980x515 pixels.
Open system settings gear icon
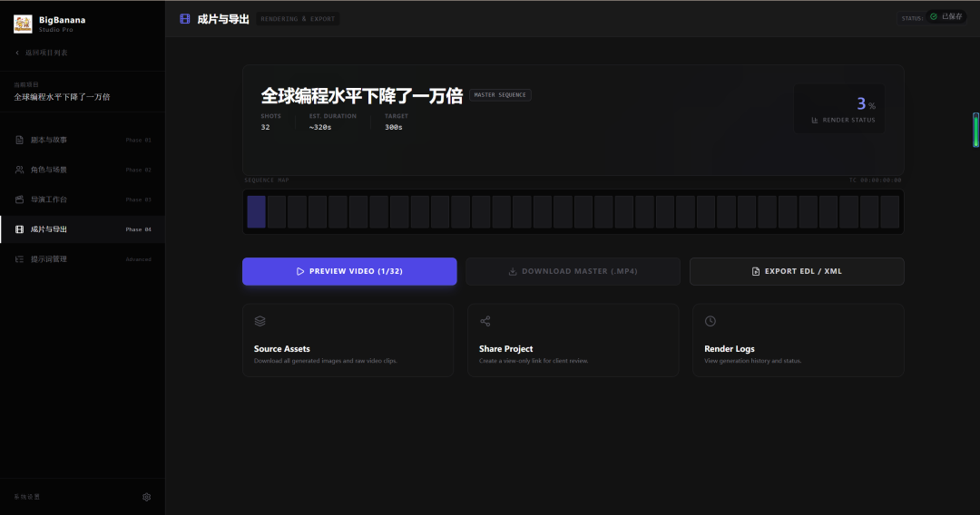tap(147, 497)
